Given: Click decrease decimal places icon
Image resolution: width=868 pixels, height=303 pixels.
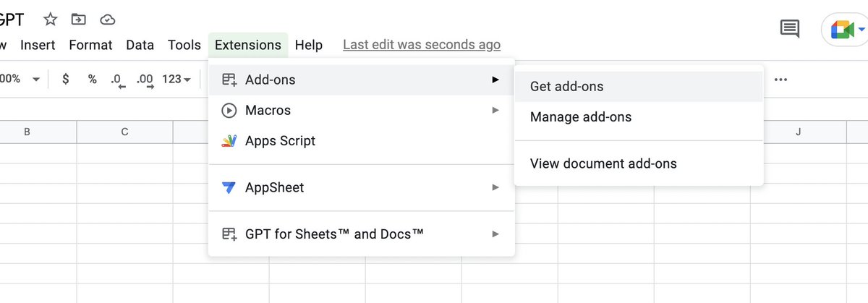Looking at the screenshot, I should tap(118, 80).
